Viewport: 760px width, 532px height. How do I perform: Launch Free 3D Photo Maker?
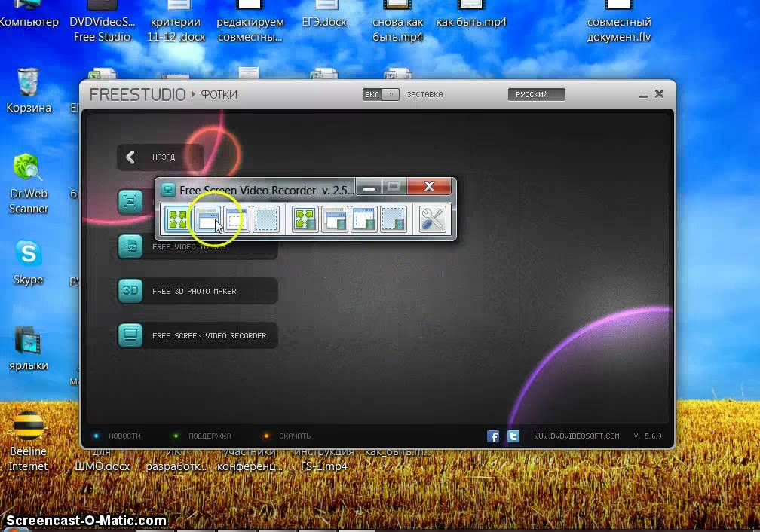(x=198, y=291)
